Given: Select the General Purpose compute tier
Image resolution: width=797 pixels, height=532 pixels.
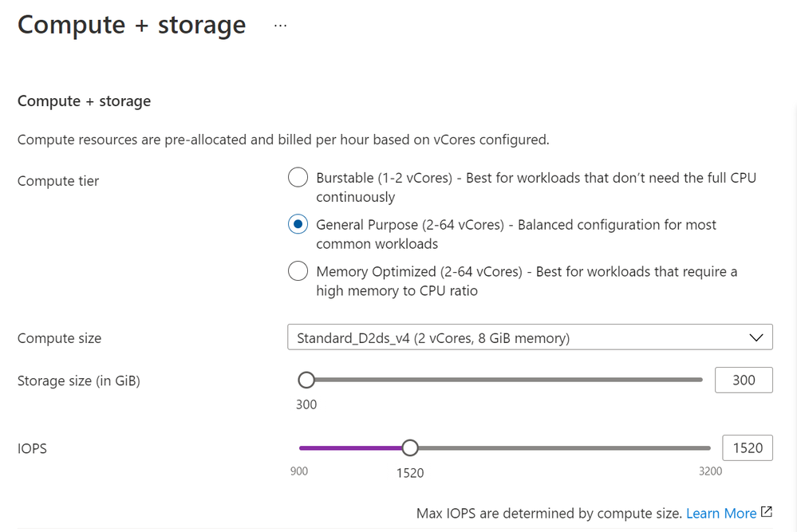Looking at the screenshot, I should (x=298, y=224).
